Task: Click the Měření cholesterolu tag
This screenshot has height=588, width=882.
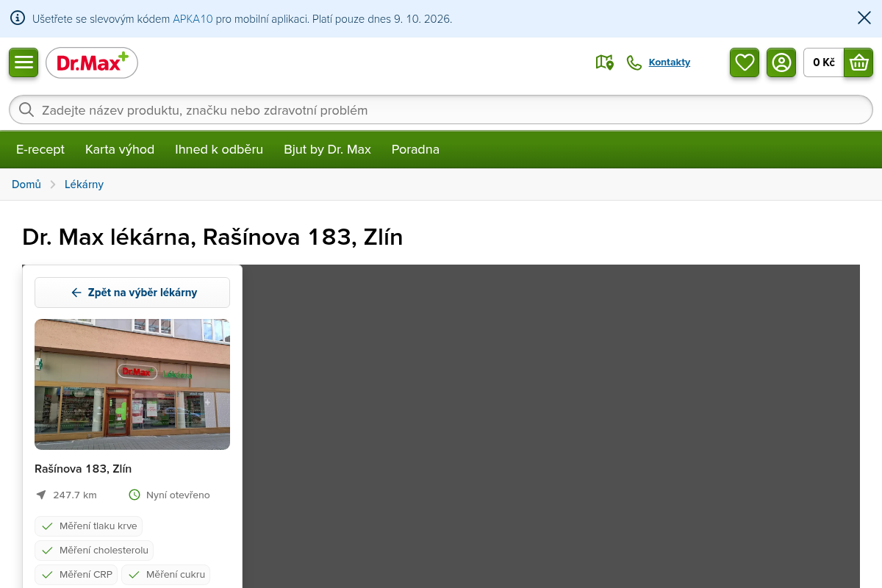Action: pyautogui.click(x=94, y=551)
